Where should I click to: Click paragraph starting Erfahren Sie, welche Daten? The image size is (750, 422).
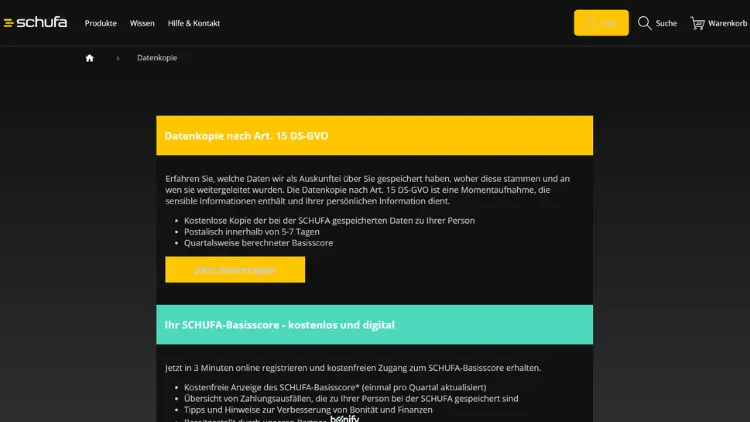[x=367, y=189]
